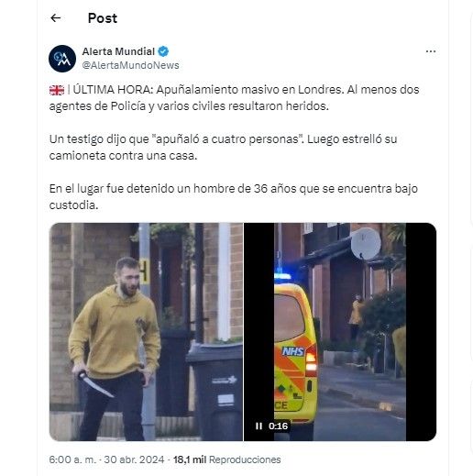Open the NHS ambulance video
The height and width of the screenshot is (476, 473).
[340, 332]
